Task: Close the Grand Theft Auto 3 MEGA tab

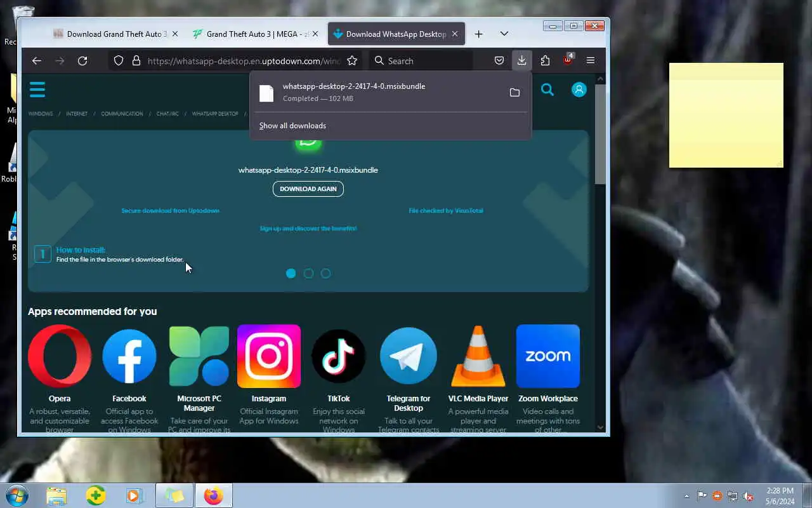Action: (x=315, y=34)
